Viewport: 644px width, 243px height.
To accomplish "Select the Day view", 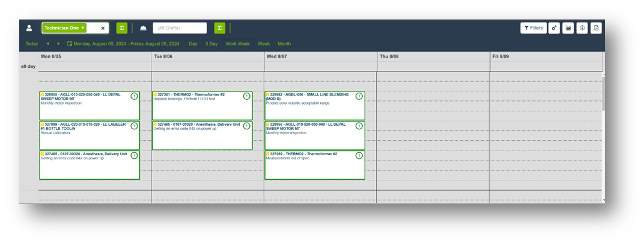I will click(x=193, y=43).
